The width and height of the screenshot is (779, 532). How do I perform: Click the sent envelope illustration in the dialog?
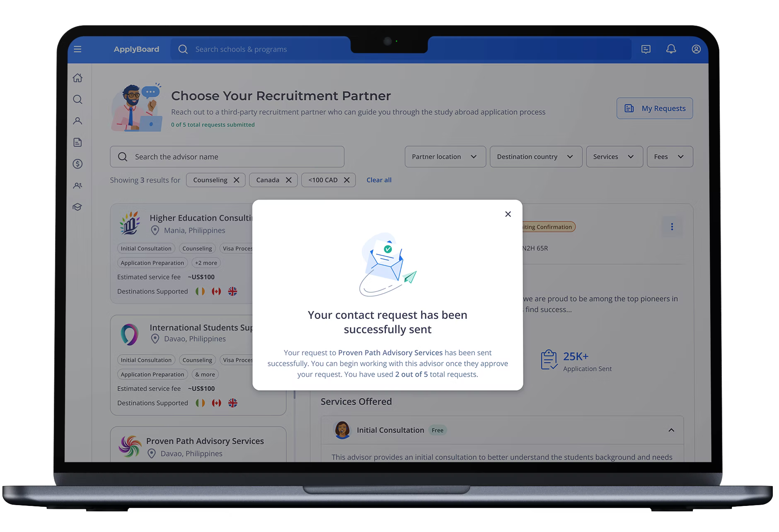pos(387,265)
